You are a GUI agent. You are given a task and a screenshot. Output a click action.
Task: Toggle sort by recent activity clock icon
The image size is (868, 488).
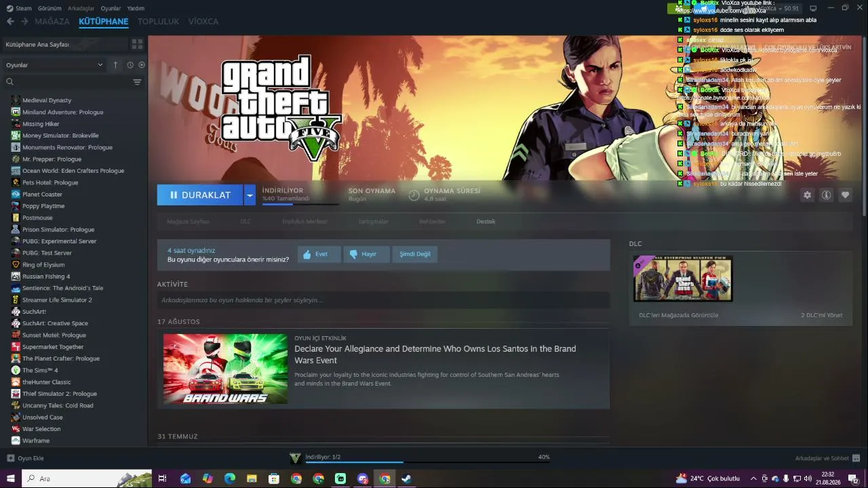pyautogui.click(x=130, y=65)
